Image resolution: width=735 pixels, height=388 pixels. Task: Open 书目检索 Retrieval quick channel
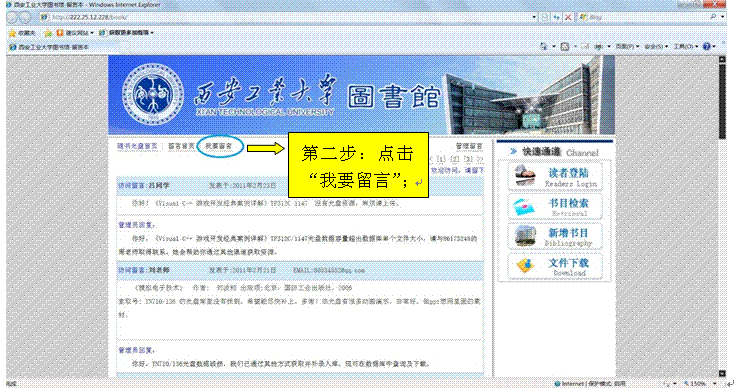pos(555,207)
